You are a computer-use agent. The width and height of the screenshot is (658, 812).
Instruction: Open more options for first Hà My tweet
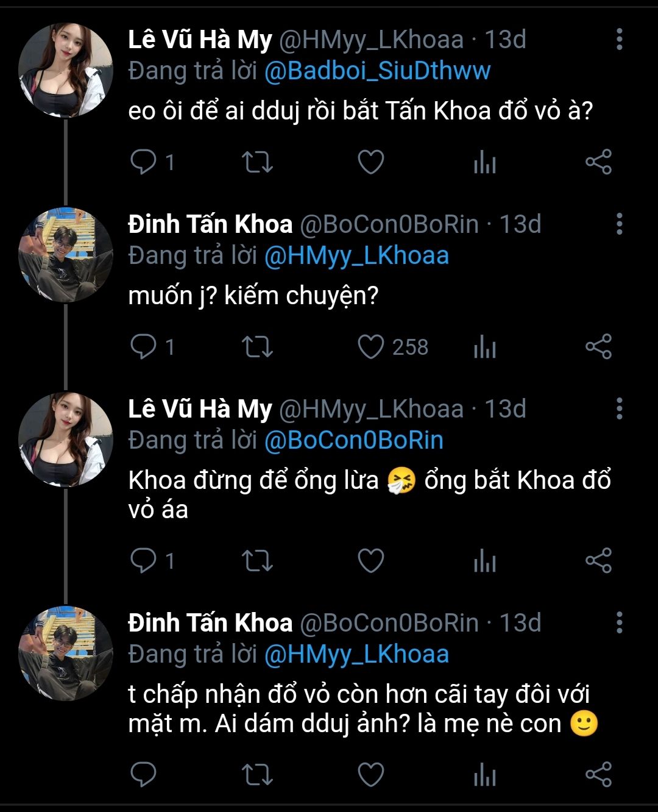(619, 39)
